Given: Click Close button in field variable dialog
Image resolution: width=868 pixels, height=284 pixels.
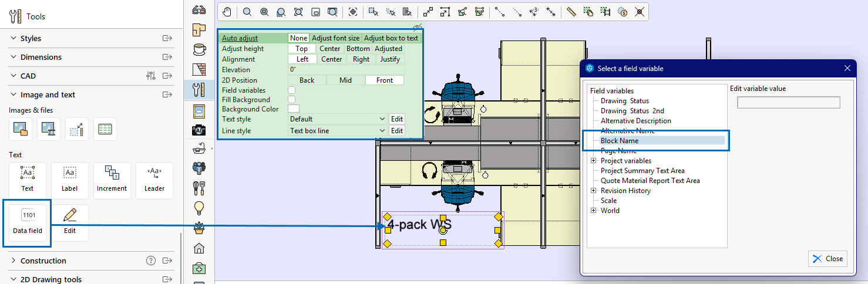Looking at the screenshot, I should 827,259.
